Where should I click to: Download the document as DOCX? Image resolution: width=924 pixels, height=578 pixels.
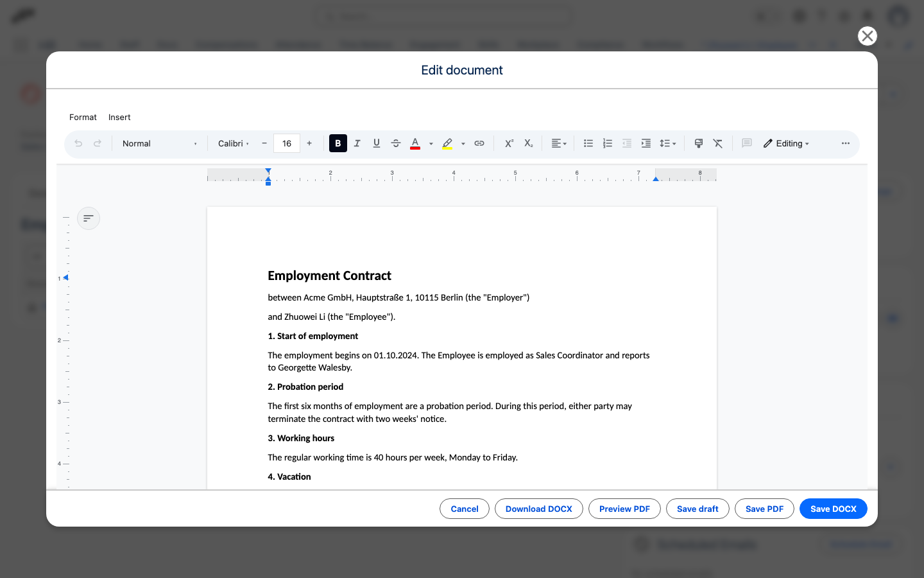[x=539, y=509]
